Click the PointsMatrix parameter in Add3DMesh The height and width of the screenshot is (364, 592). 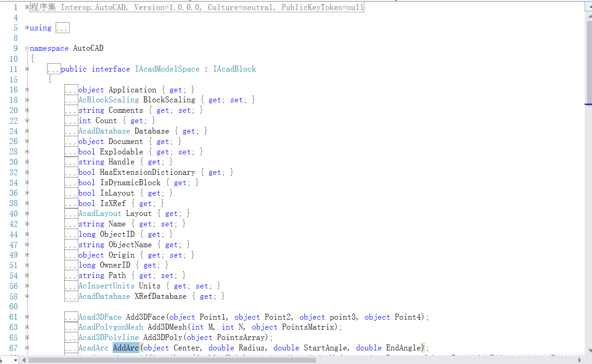308,327
